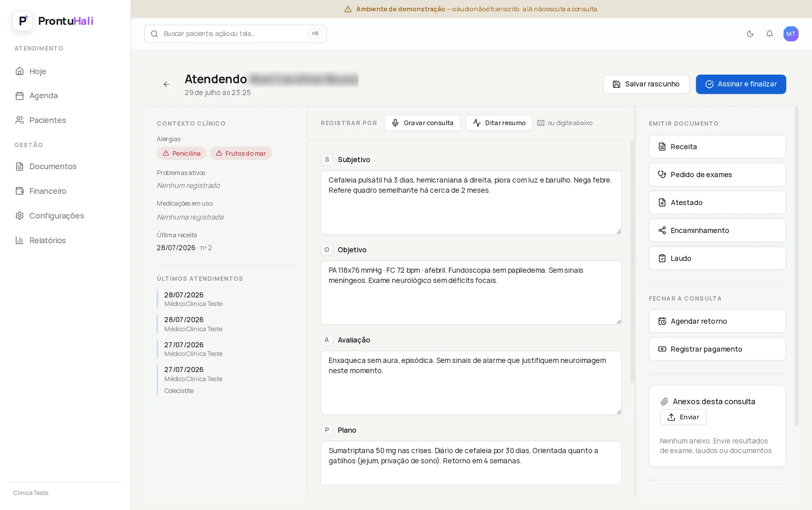Click the keyboard icon next to ou digite abaixo
Screen dimensions: 812x510
click(540, 123)
